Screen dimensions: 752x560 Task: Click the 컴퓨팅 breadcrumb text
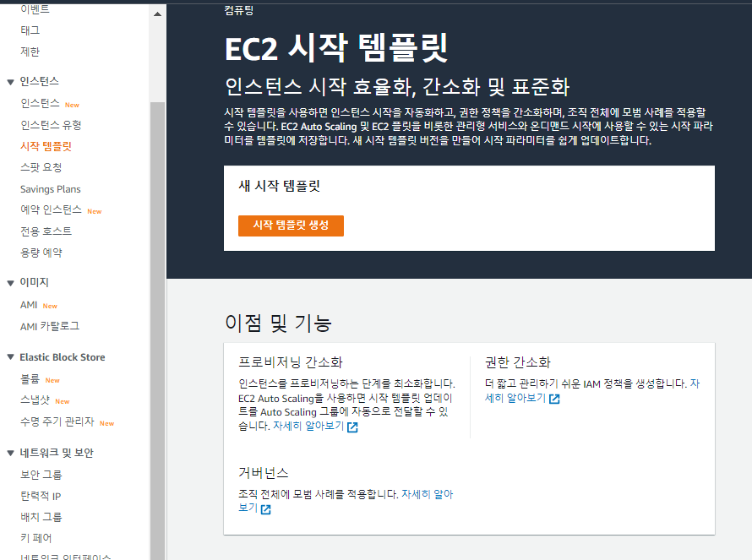coord(239,10)
